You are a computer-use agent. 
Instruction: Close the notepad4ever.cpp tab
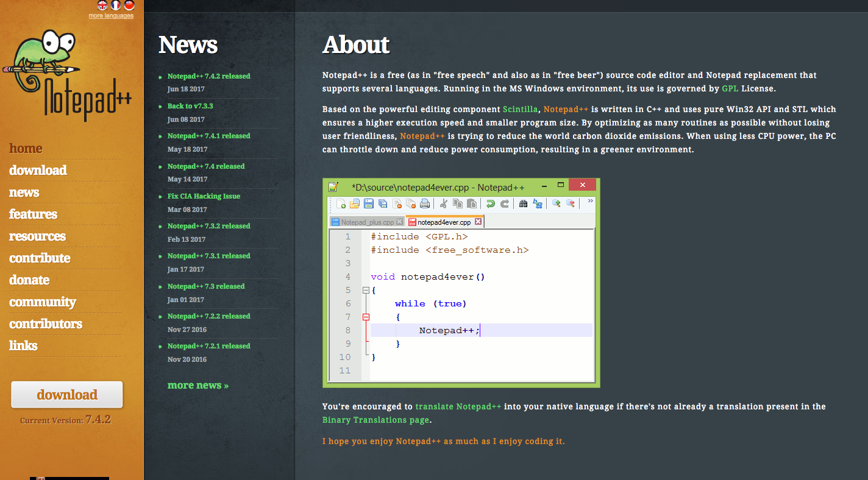tap(478, 222)
